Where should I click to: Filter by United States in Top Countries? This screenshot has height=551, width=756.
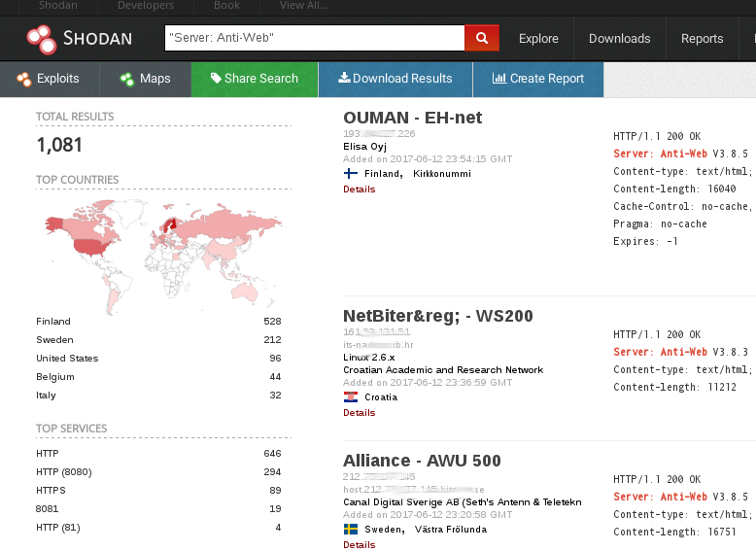pos(67,359)
